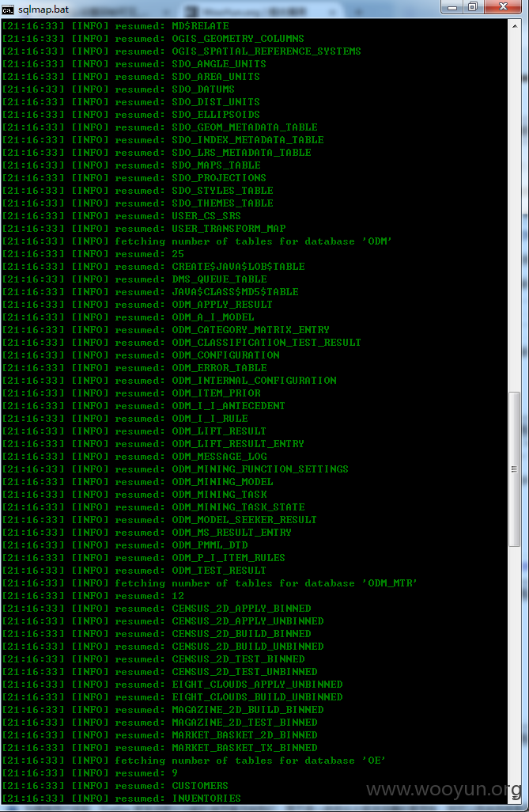Click the ODM_ITEM_PRIOR entry
Screen dimensions: 529x812
tap(216, 393)
